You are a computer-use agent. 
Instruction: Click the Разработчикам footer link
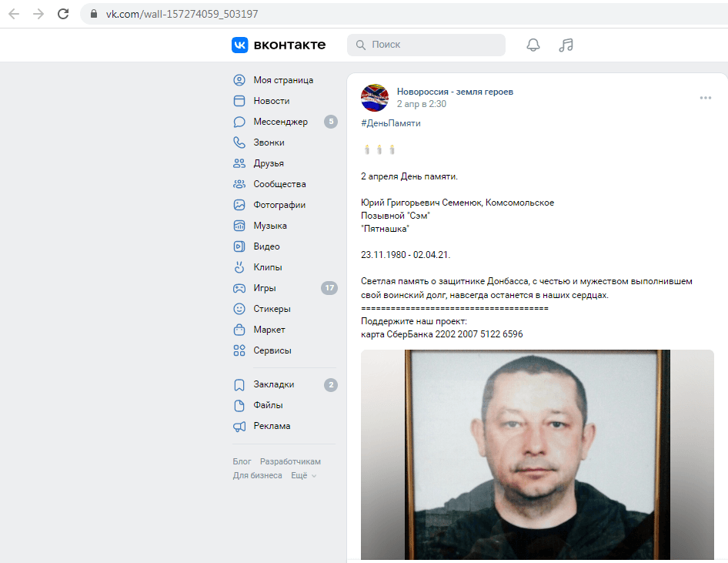290,462
